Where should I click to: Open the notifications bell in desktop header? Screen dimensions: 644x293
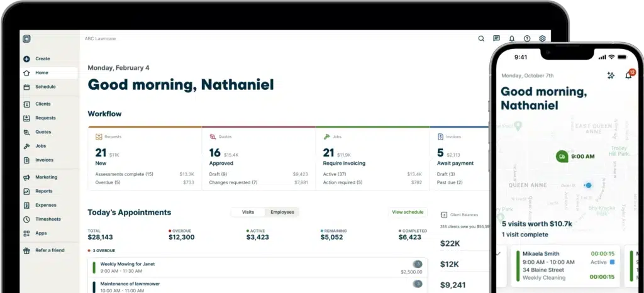(x=512, y=38)
